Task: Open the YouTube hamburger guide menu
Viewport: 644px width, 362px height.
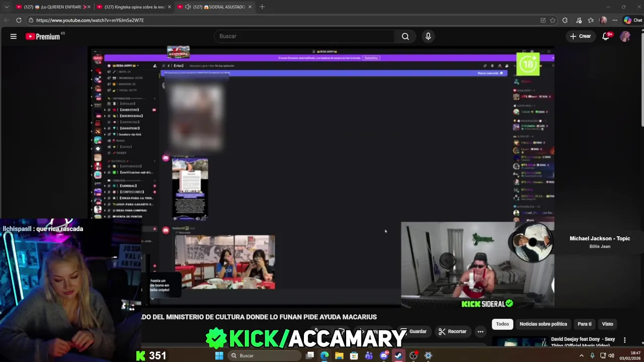Action: point(14,36)
